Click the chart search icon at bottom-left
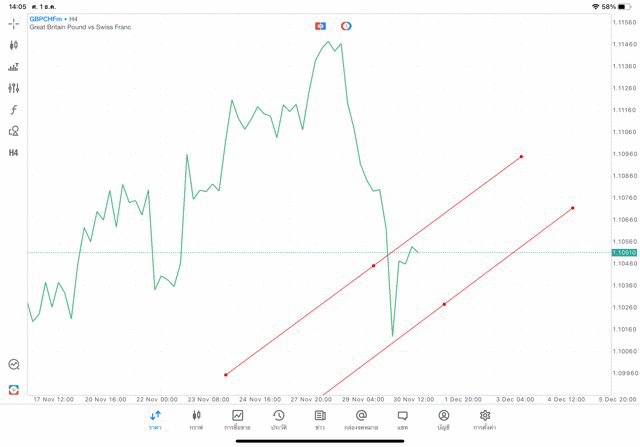 (x=14, y=365)
